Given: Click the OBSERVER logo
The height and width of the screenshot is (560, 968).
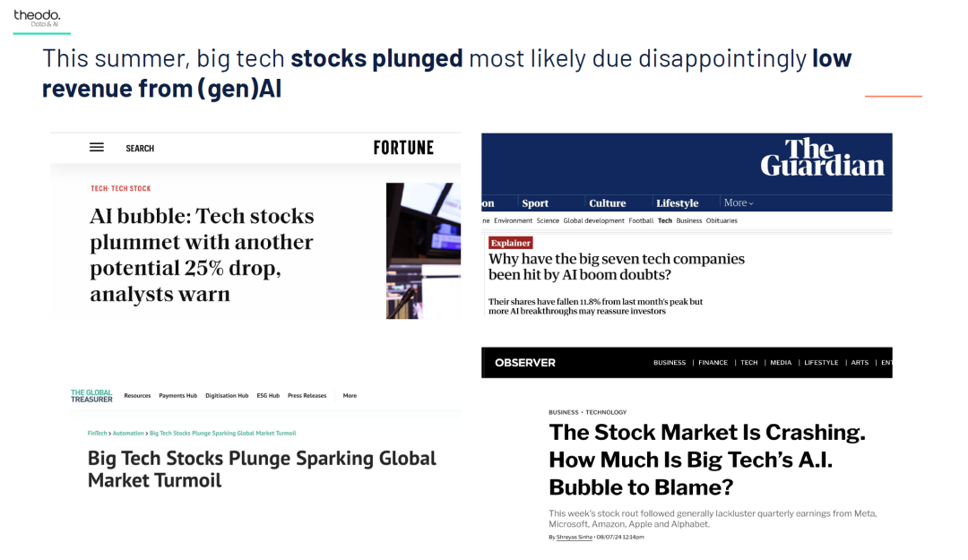Looking at the screenshot, I should tap(524, 362).
